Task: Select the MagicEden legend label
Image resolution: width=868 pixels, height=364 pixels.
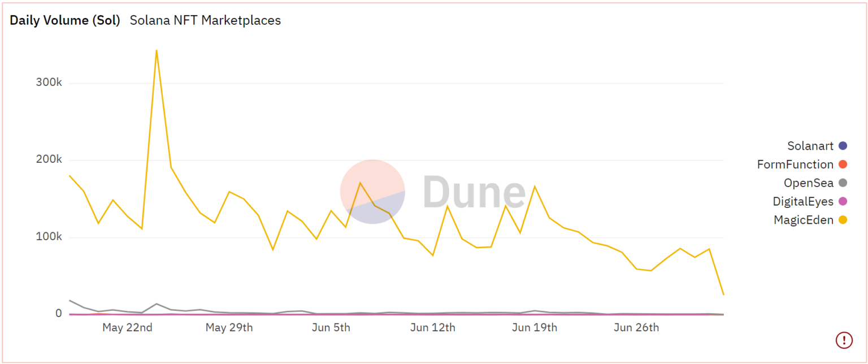Action: (x=804, y=220)
